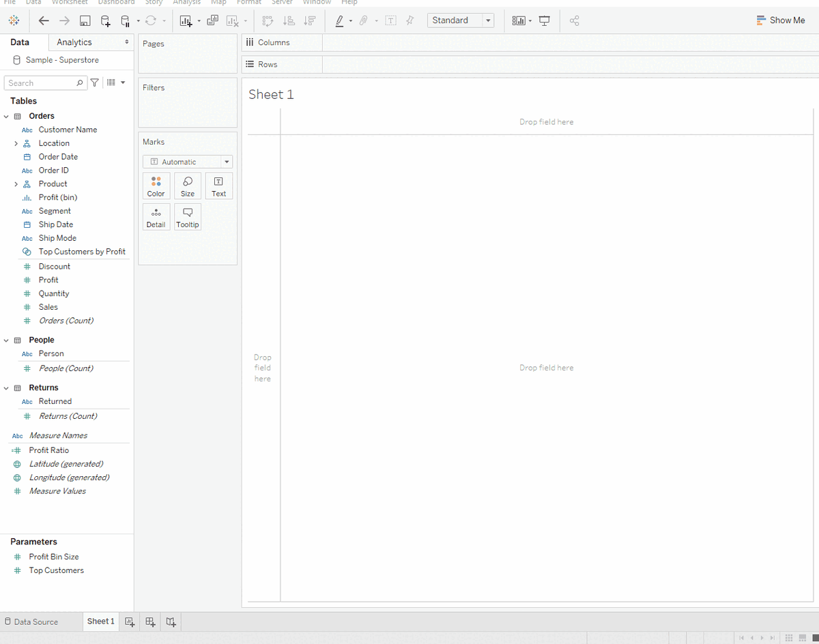The width and height of the screenshot is (819, 644).
Task: Enter Presentation Mode
Action: click(x=545, y=20)
